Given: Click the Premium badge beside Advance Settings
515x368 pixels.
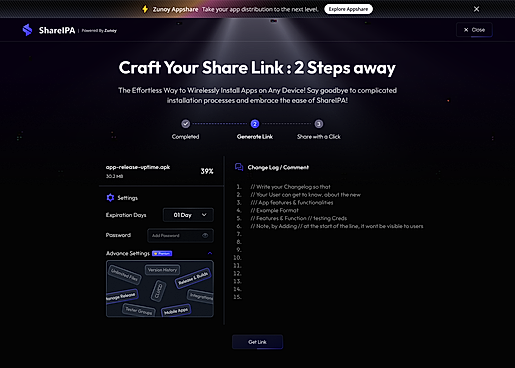Looking at the screenshot, I should pos(162,253).
